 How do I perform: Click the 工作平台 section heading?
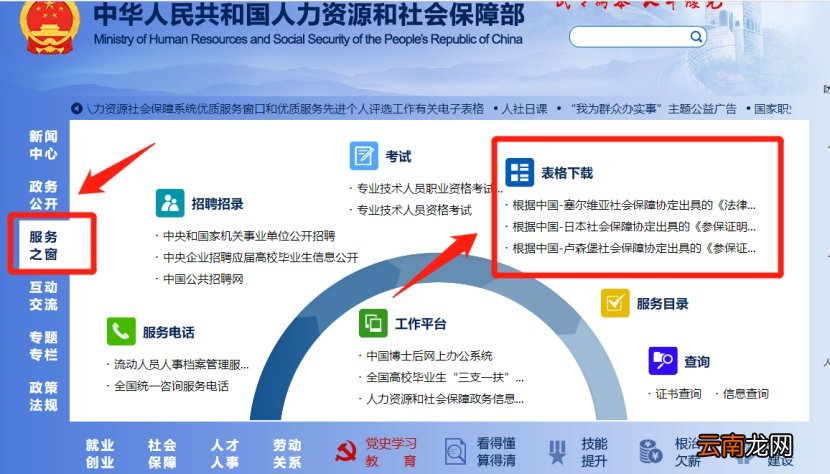click(420, 324)
